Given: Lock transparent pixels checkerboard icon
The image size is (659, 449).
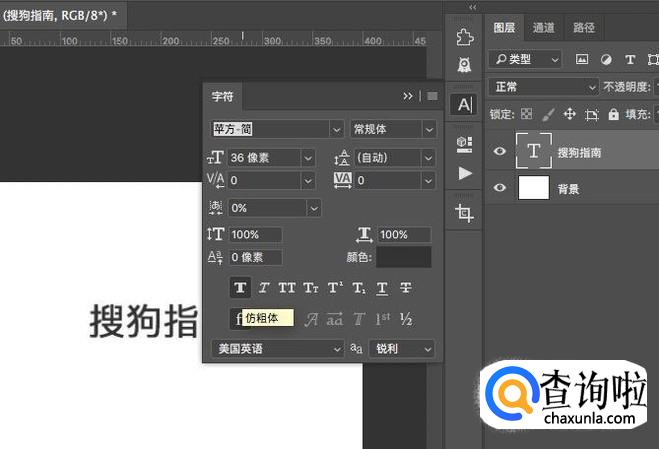Looking at the screenshot, I should click(x=527, y=114).
